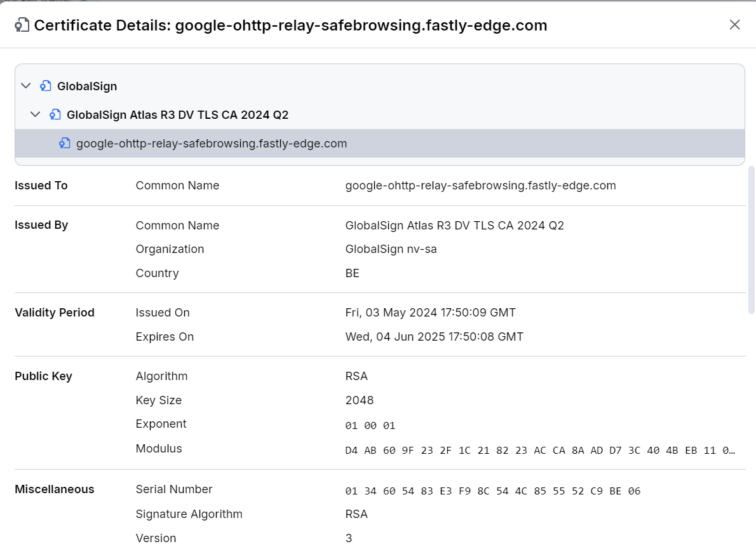
Task: Select GlobalSign Atlas R3 DV TLS CA
Action: click(x=177, y=114)
